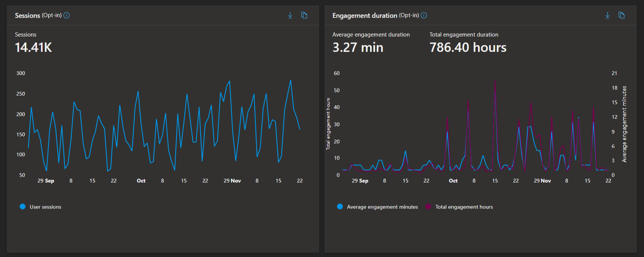Select the 786.40 hours total value

click(468, 47)
